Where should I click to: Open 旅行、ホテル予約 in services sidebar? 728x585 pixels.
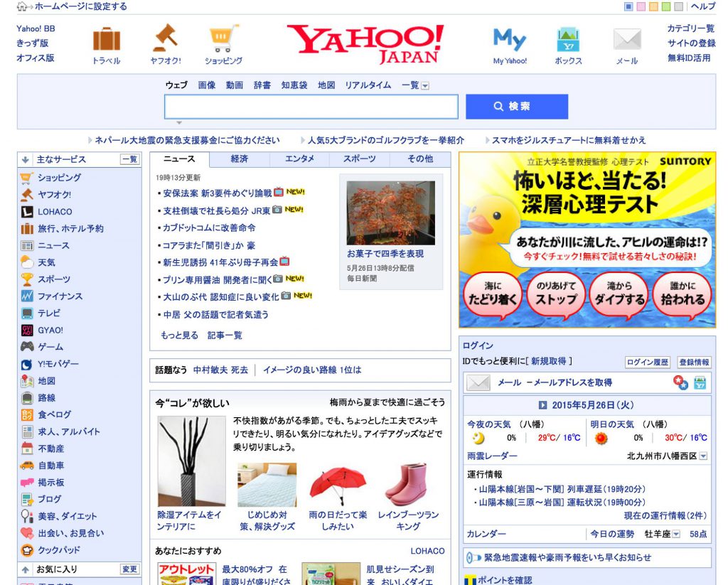[70, 228]
